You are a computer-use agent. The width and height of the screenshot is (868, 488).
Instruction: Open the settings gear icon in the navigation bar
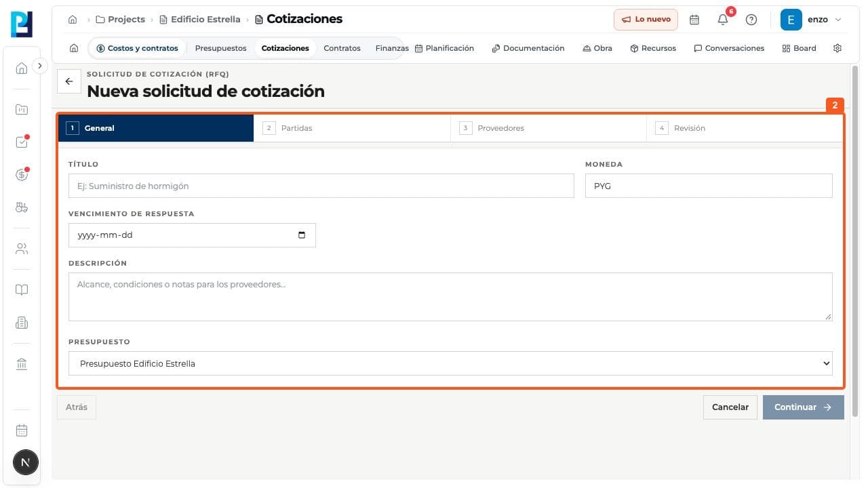coord(837,48)
